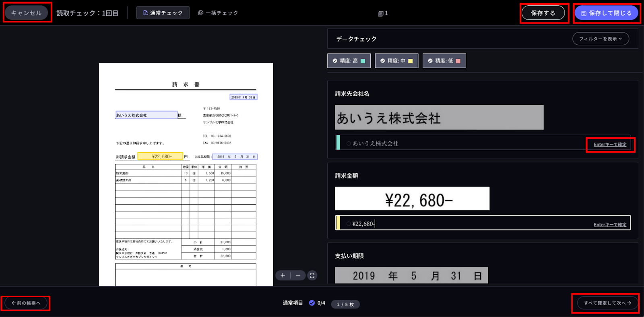The image size is (644, 317).
Task: Click the 2 / 5 枚 page indicator
Action: click(345, 305)
